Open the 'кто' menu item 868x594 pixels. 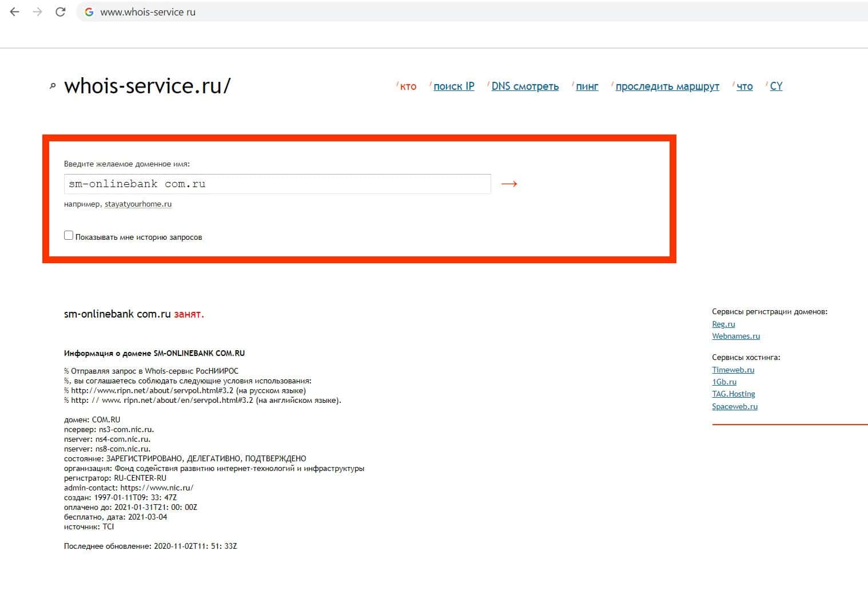[408, 86]
